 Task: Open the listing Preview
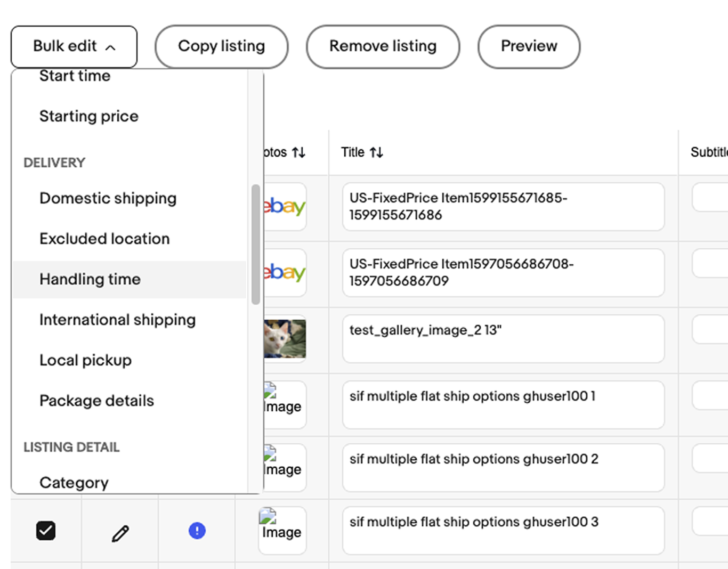529,46
